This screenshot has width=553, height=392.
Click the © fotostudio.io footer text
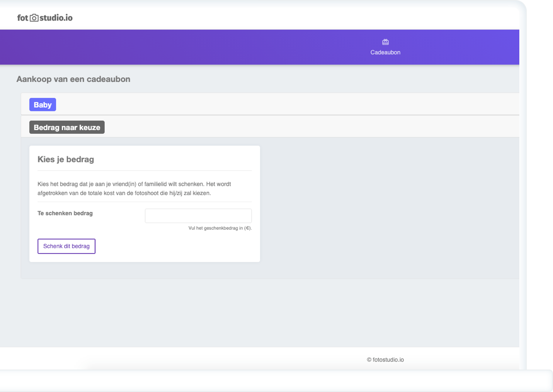(x=385, y=360)
